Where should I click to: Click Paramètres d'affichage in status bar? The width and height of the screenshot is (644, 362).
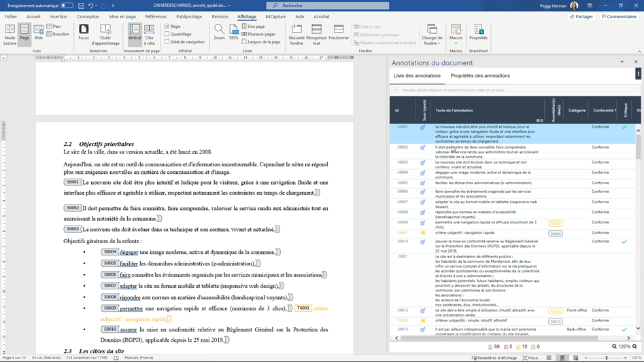coord(494,358)
